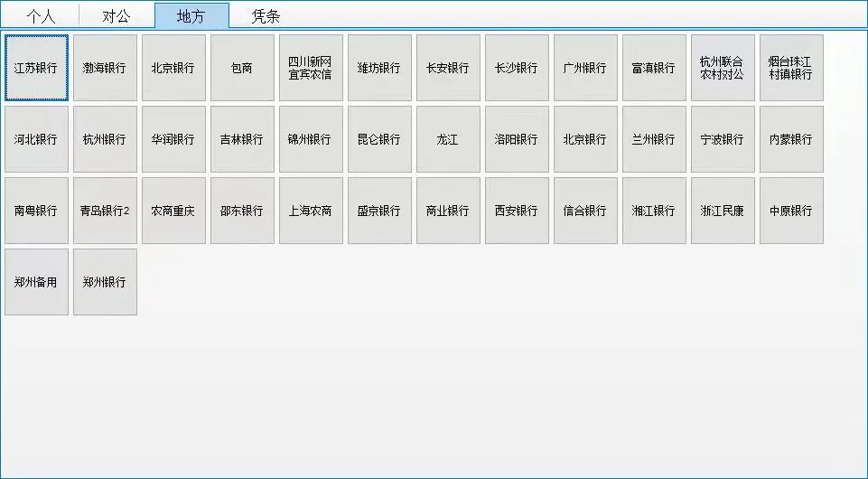Open 青岛银行2

point(105,211)
